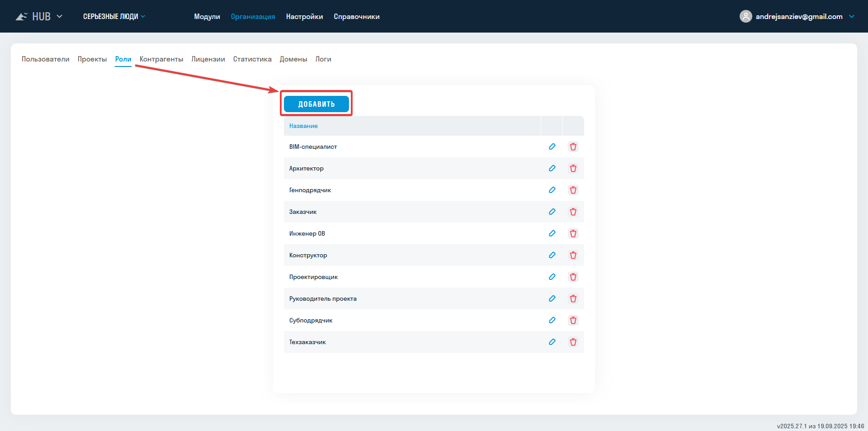868x431 pixels.
Task: Open the СЕРЬЕЗНЫЕ ЛЮДИ organization dropdown
Action: click(x=114, y=16)
